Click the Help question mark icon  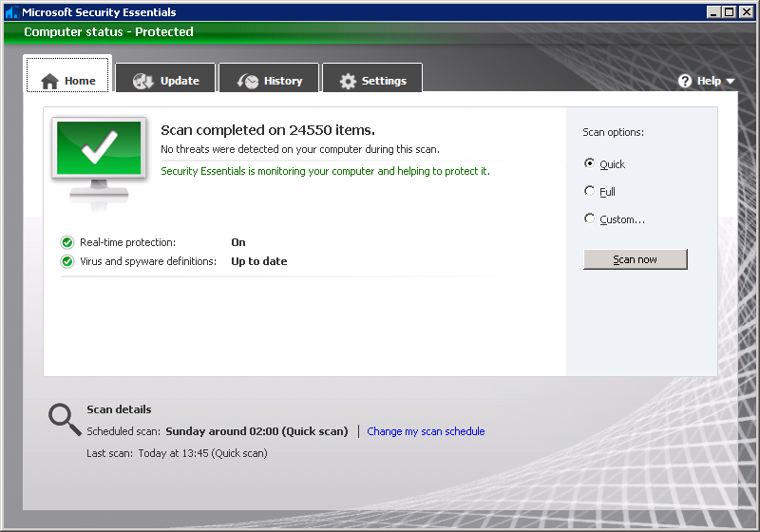685,81
